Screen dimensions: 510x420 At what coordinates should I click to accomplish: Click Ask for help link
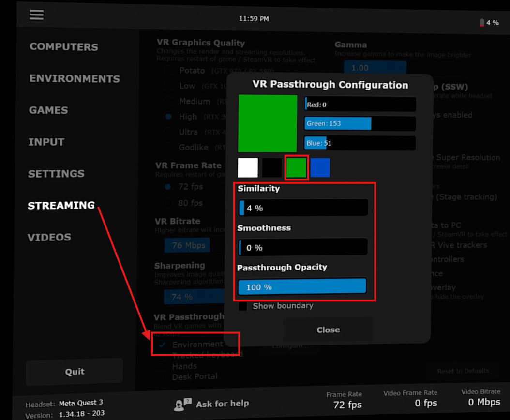click(x=223, y=404)
